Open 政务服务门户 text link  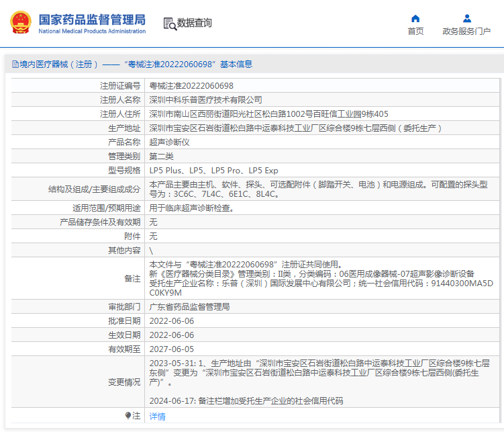pos(466,31)
